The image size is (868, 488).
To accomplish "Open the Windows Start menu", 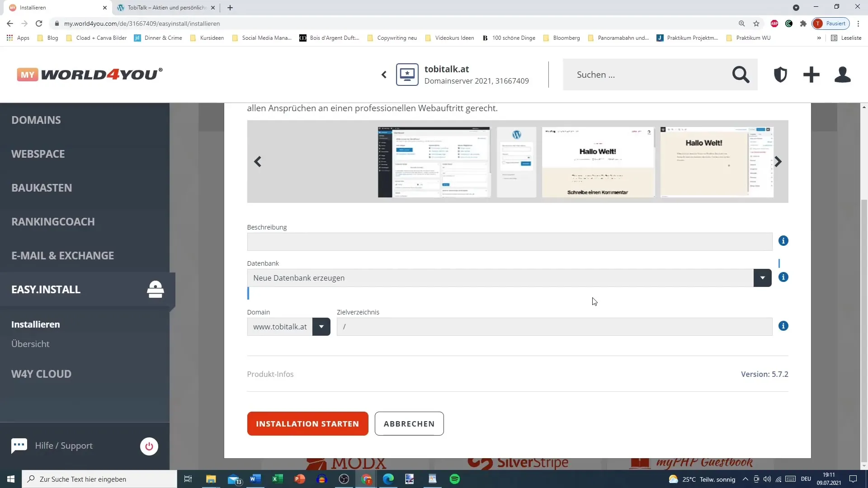I will coord(11,479).
